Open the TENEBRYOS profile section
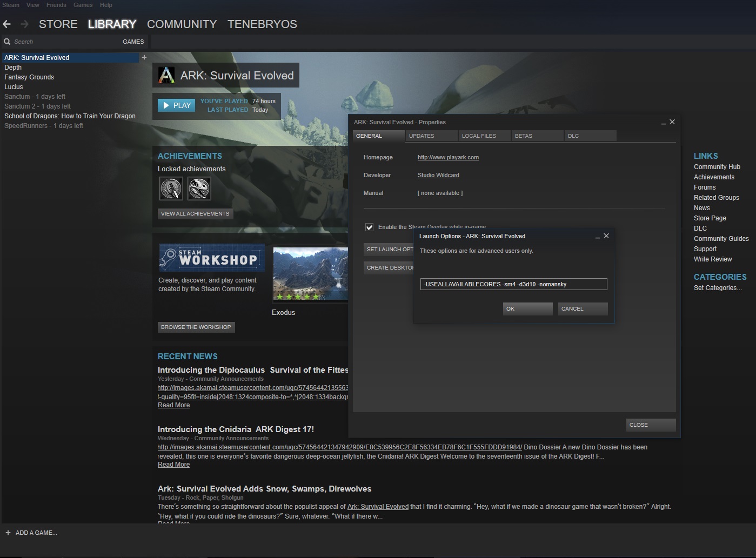This screenshot has width=756, height=558. pyautogui.click(x=262, y=24)
